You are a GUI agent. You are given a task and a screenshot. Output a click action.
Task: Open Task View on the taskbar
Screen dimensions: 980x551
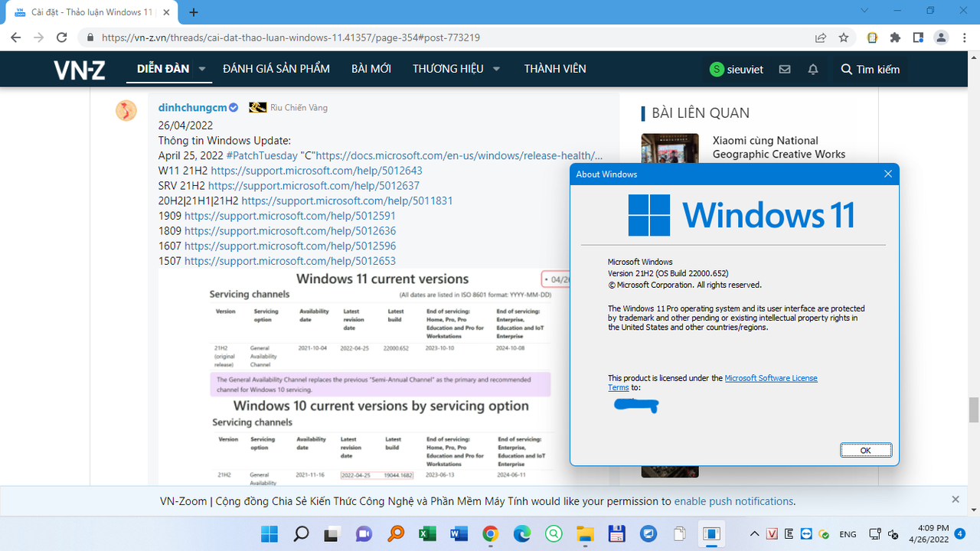(331, 533)
